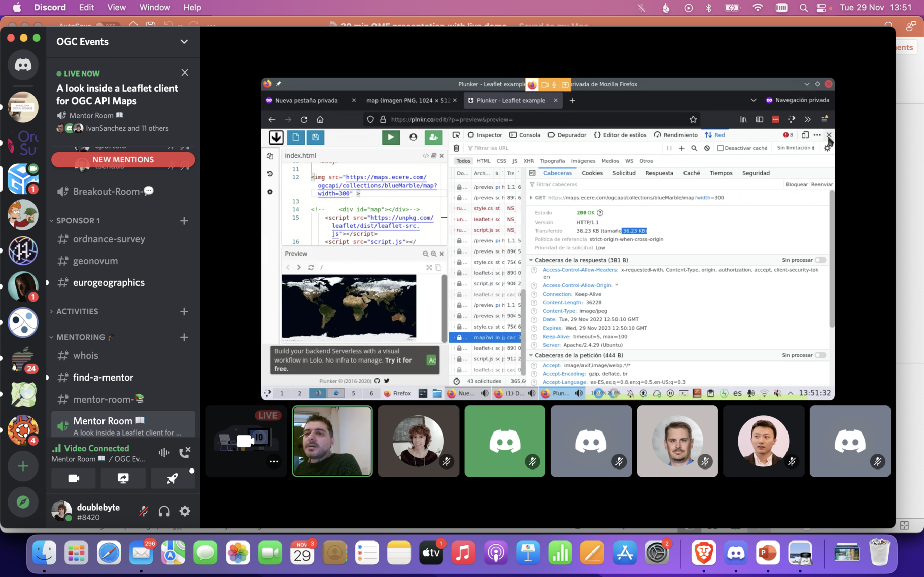The image size is (924, 577).
Task: Open Explore Discoverable Servers compass icon
Action: pos(23,502)
